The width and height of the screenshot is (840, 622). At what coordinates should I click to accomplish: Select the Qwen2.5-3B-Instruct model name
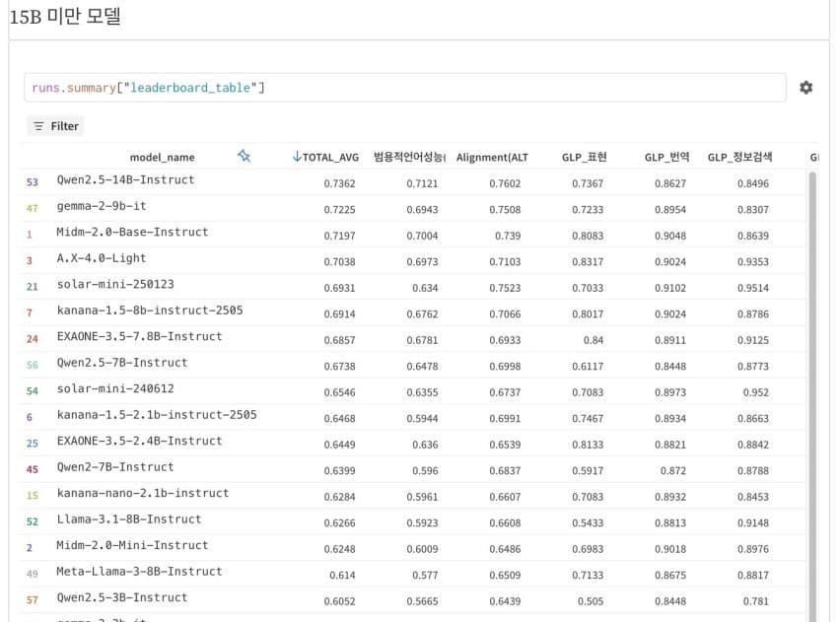point(122,597)
